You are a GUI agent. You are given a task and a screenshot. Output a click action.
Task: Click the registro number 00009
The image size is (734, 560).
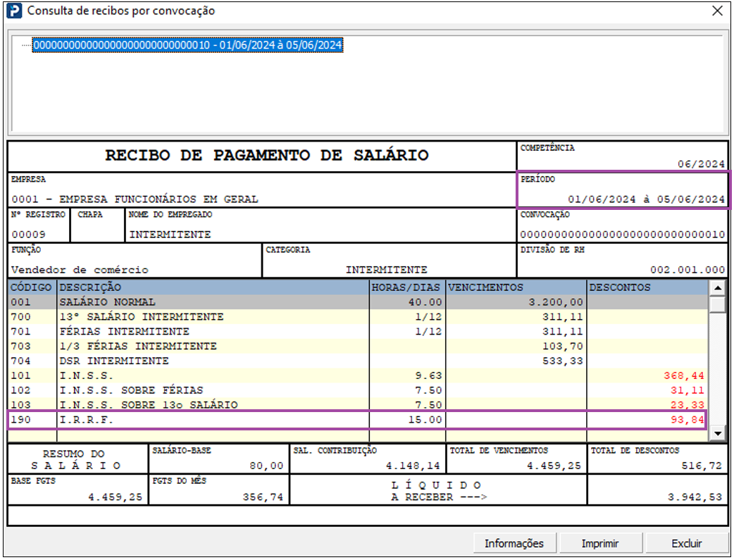[29, 234]
